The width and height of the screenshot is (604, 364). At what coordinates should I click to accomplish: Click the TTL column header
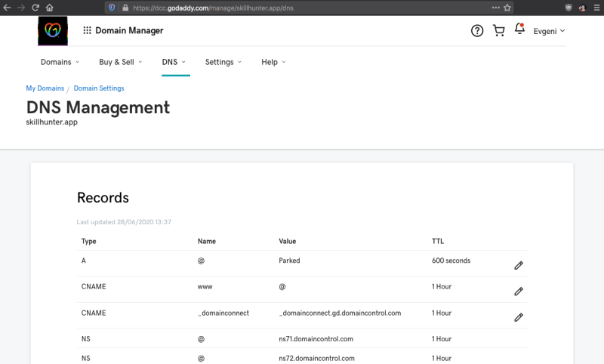(438, 241)
